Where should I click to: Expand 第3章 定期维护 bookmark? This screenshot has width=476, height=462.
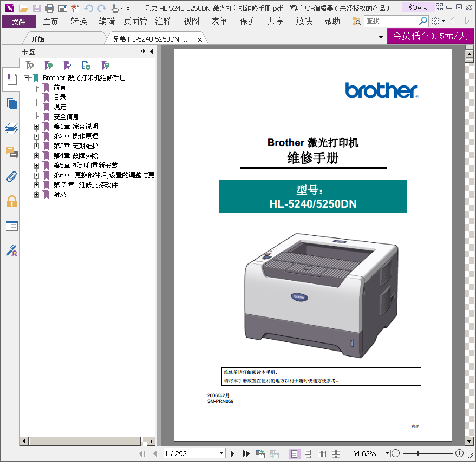tap(36, 146)
